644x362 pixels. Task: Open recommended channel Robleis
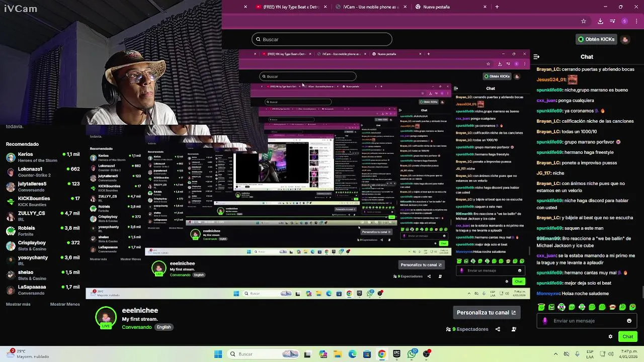click(x=43, y=231)
